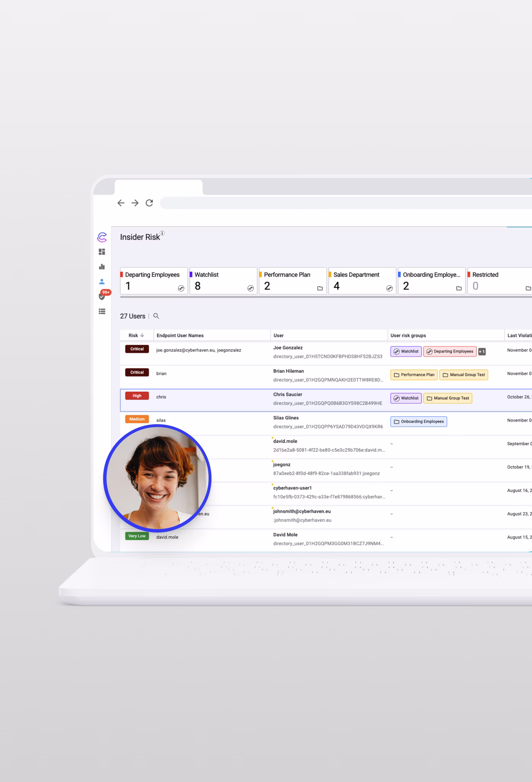Click Departing Employees tag in Joe Gonzalez row
Screen dimensions: 532x782
450,351
